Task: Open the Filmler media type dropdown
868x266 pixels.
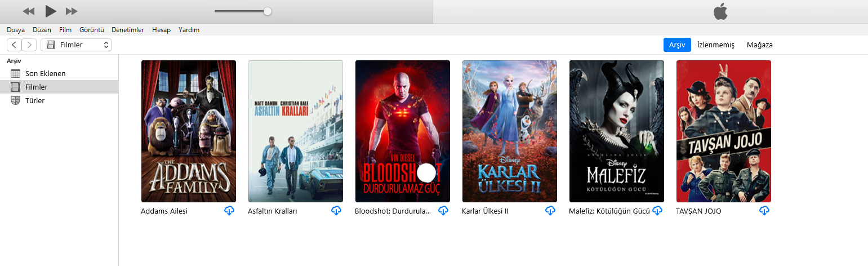Action: click(x=76, y=45)
